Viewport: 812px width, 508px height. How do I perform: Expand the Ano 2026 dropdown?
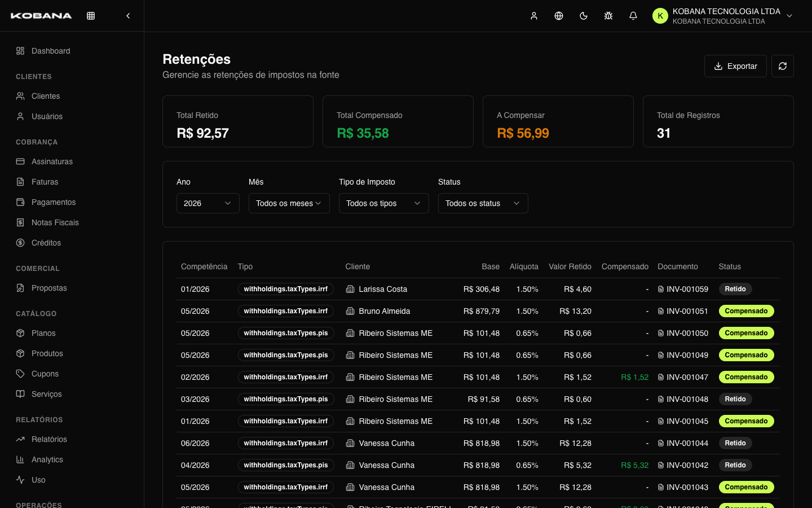tap(208, 203)
